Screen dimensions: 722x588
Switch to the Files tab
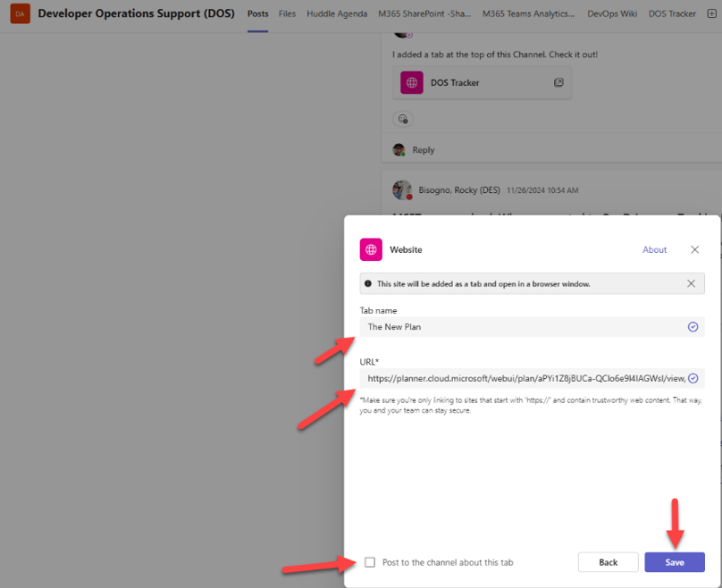point(287,13)
